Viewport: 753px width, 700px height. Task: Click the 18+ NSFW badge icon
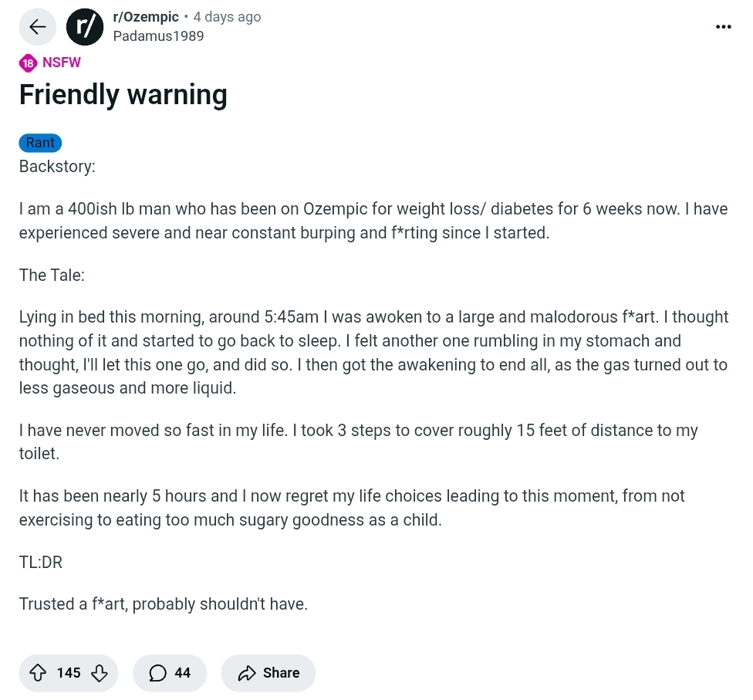pos(29,63)
